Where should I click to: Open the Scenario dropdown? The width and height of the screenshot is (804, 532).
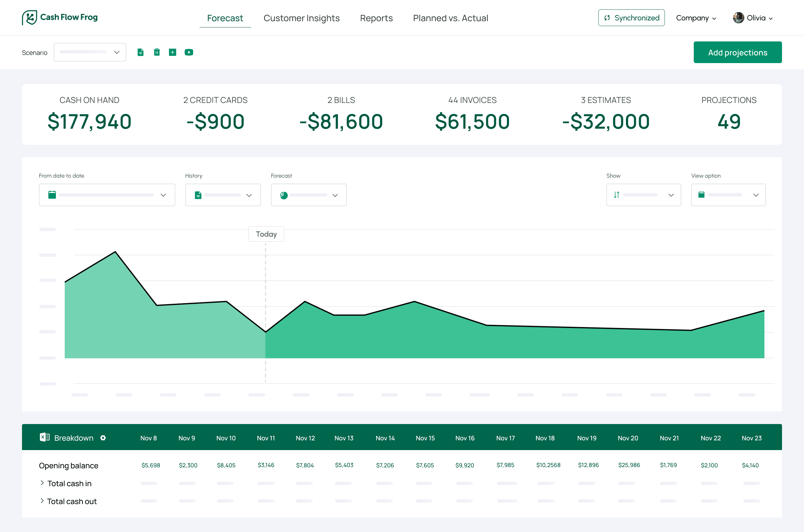[90, 52]
